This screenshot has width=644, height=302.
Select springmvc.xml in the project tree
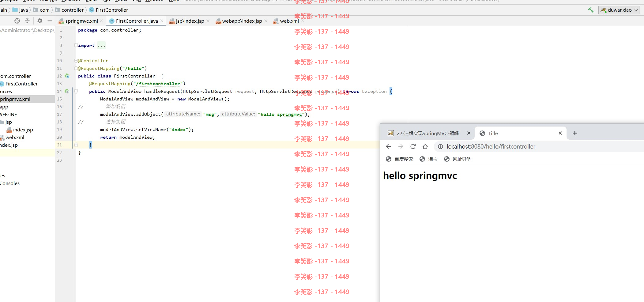pyautogui.click(x=15, y=99)
